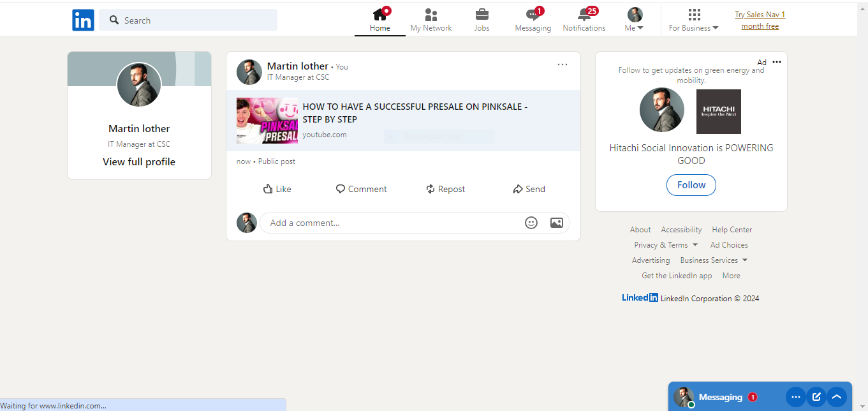Expand the Privacy & Terms dropdown

point(666,245)
